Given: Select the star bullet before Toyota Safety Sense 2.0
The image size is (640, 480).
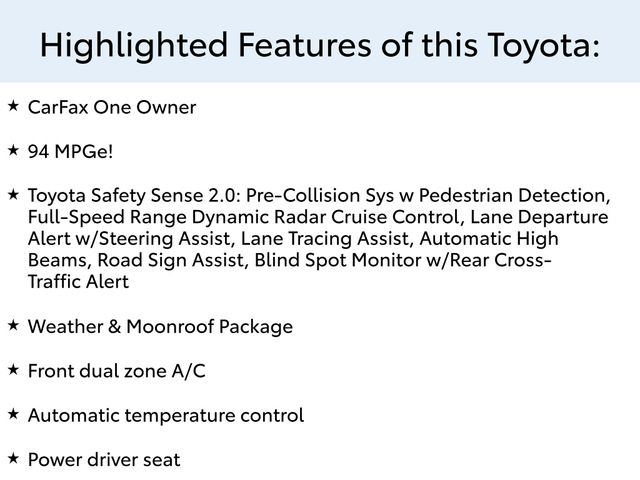Looking at the screenshot, I should (x=12, y=192).
